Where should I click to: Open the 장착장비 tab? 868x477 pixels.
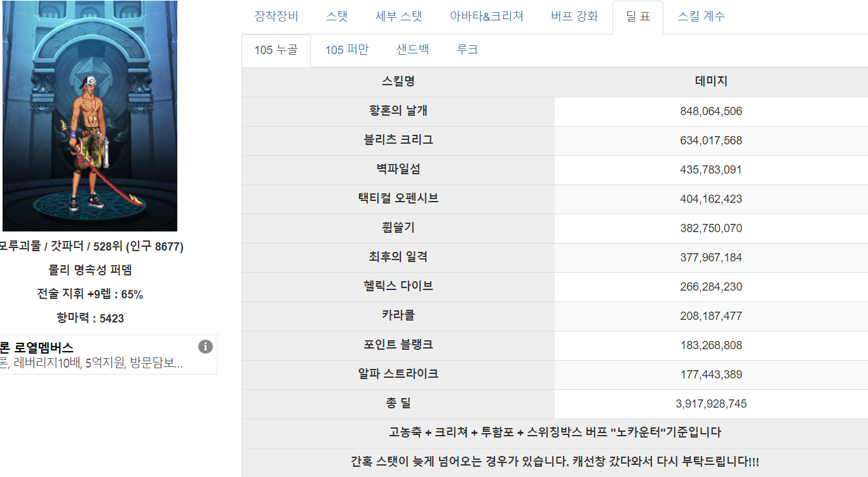[276, 17]
